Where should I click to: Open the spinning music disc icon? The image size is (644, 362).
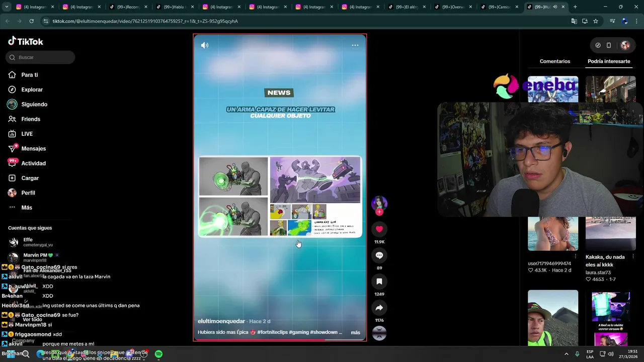pyautogui.click(x=379, y=333)
